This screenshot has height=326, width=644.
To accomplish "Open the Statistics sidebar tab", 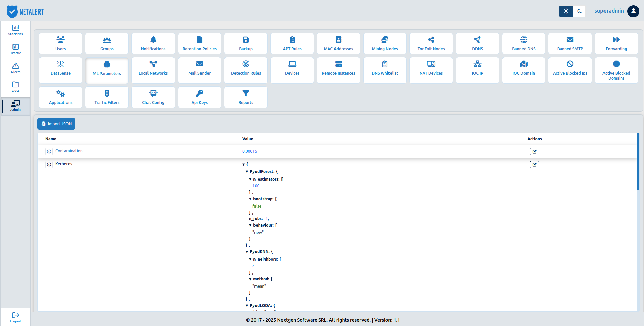I will (x=16, y=30).
